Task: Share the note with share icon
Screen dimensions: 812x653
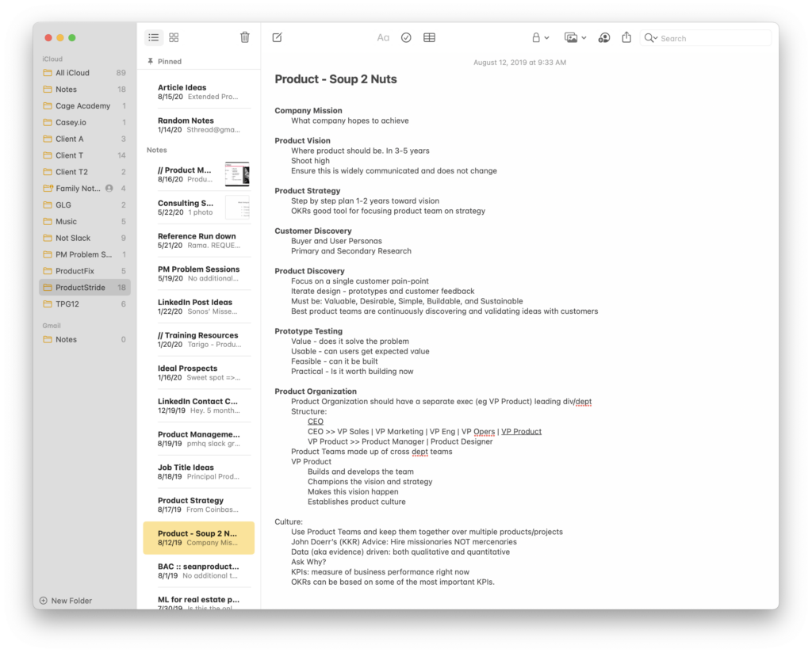Action: point(626,36)
